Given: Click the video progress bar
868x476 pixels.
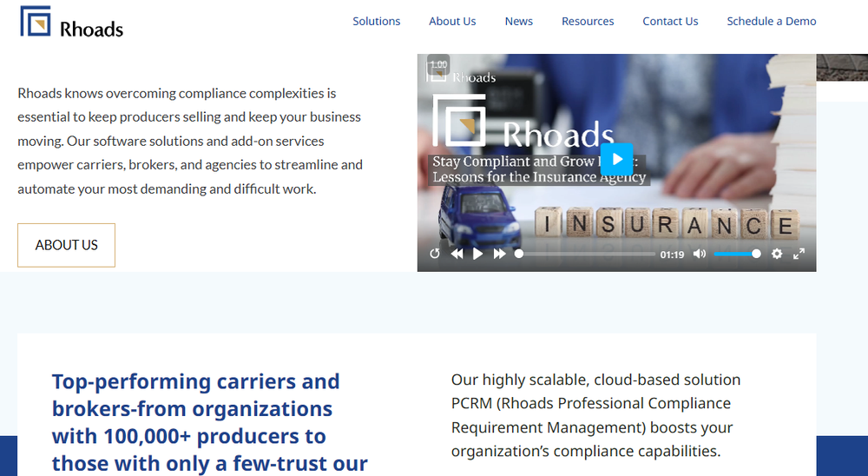Looking at the screenshot, I should [x=585, y=254].
